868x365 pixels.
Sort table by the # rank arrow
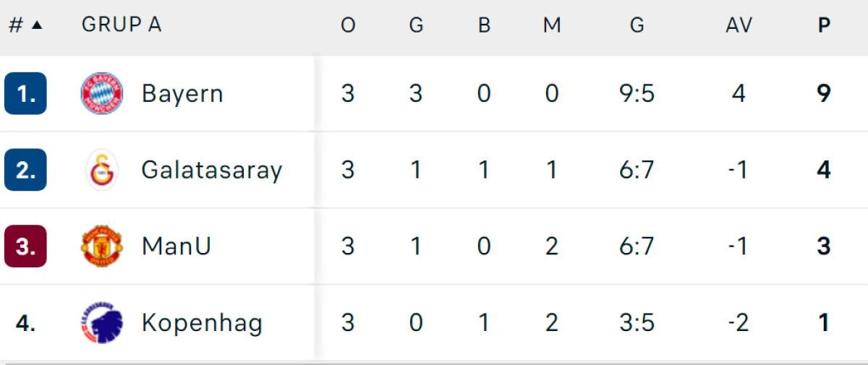[37, 25]
